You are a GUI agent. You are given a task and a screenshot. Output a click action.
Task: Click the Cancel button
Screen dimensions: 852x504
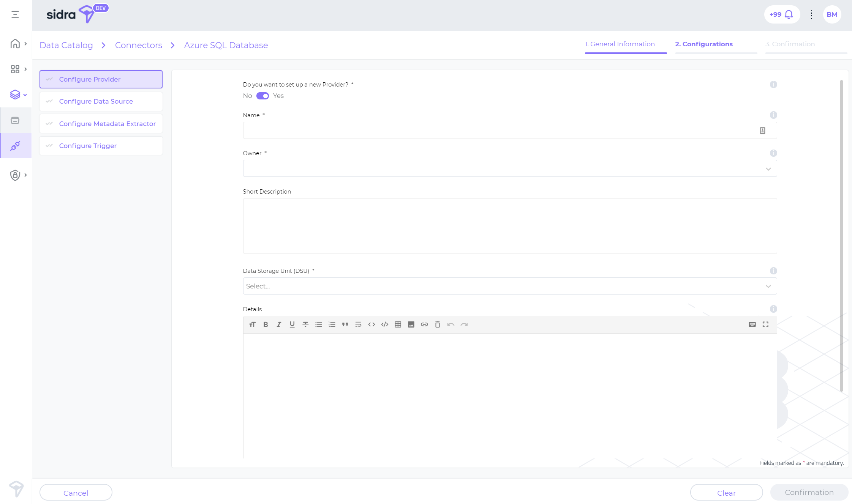tap(76, 493)
